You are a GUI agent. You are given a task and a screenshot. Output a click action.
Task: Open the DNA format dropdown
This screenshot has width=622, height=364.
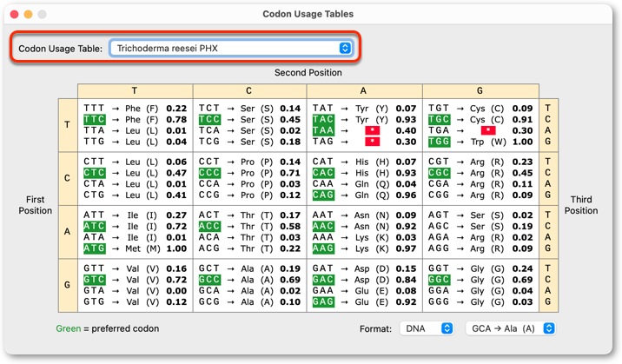coord(427,328)
